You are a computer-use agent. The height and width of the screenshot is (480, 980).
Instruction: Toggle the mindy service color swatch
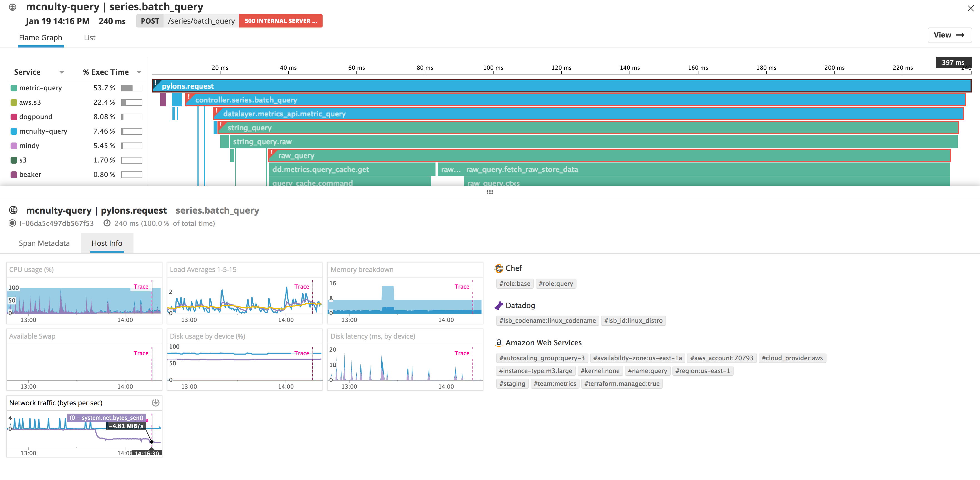pyautogui.click(x=14, y=146)
